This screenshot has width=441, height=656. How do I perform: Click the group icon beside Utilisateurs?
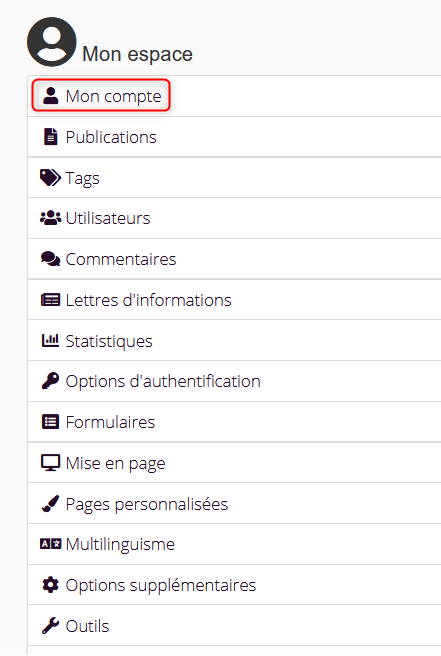50,218
